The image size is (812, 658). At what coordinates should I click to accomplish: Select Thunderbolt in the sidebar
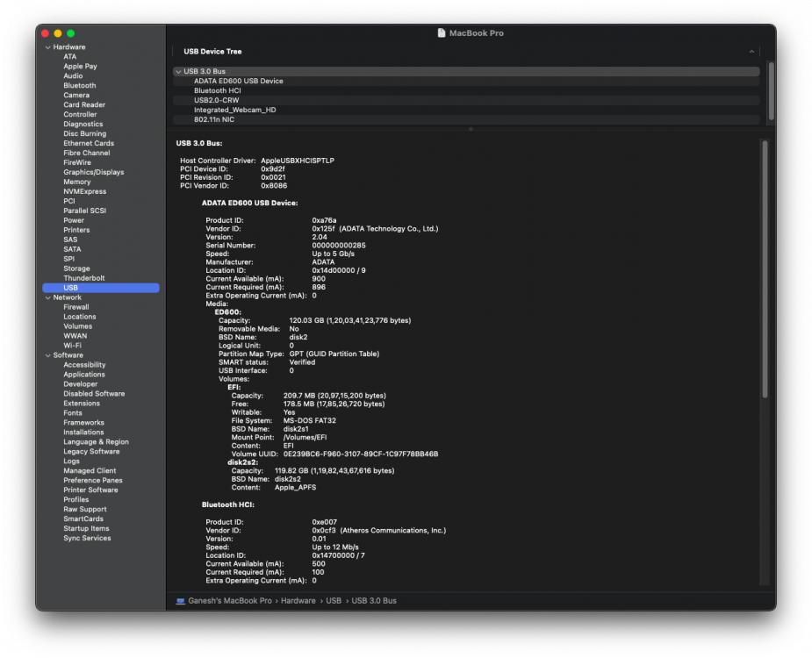pyautogui.click(x=84, y=278)
